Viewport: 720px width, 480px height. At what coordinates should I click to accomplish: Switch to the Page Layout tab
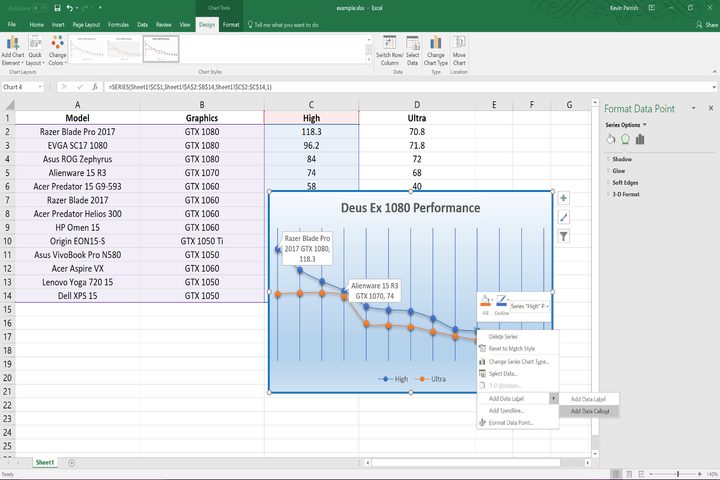tap(86, 25)
